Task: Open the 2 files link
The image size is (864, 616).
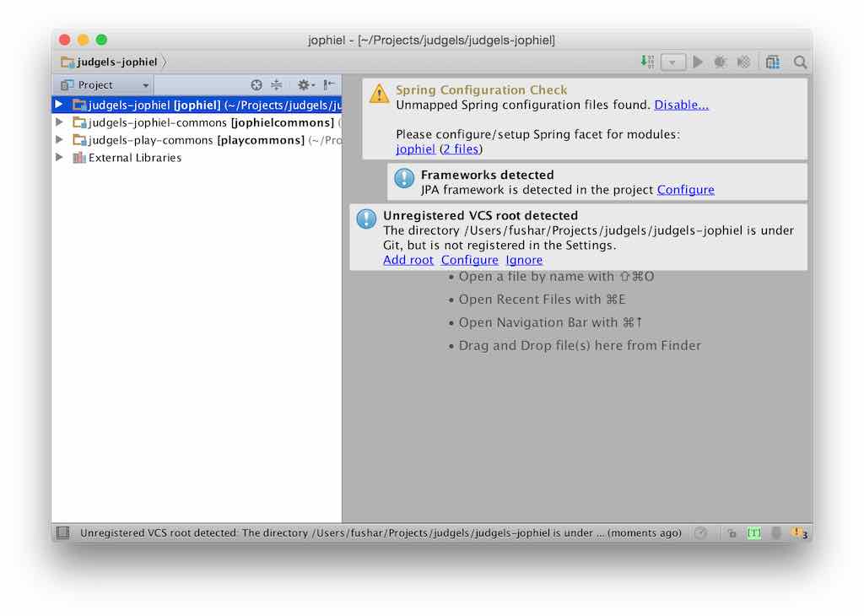Action: click(x=461, y=149)
